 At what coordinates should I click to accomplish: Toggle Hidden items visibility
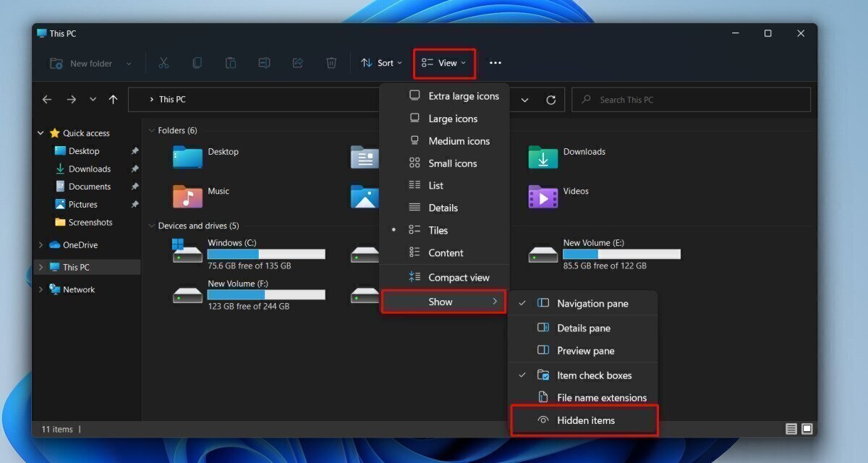click(586, 420)
